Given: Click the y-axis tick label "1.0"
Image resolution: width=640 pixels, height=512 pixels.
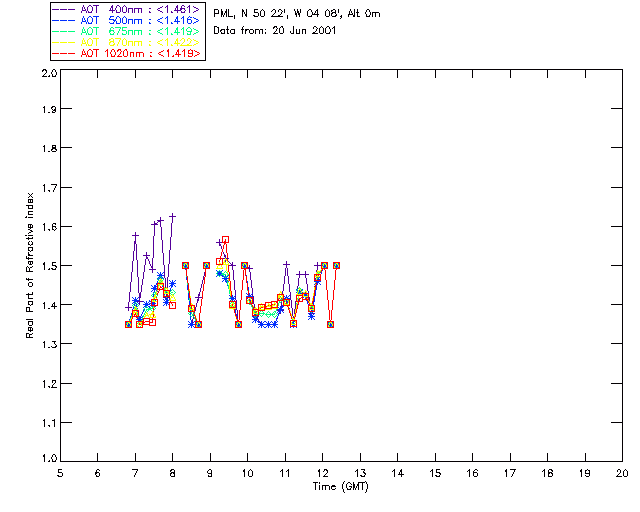Looking at the screenshot, I should pyautogui.click(x=49, y=458).
